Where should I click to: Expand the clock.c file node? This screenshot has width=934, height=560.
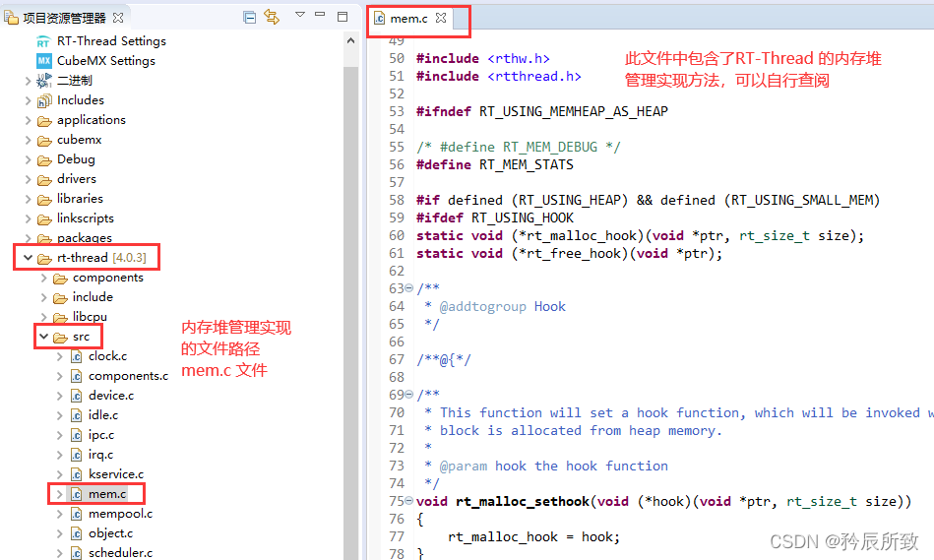[59, 357]
